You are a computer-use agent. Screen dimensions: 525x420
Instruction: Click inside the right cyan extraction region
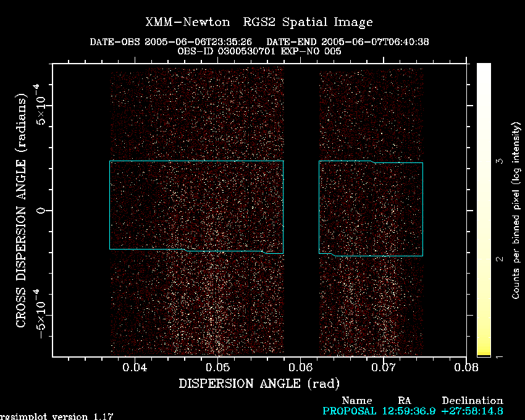[x=371, y=208]
